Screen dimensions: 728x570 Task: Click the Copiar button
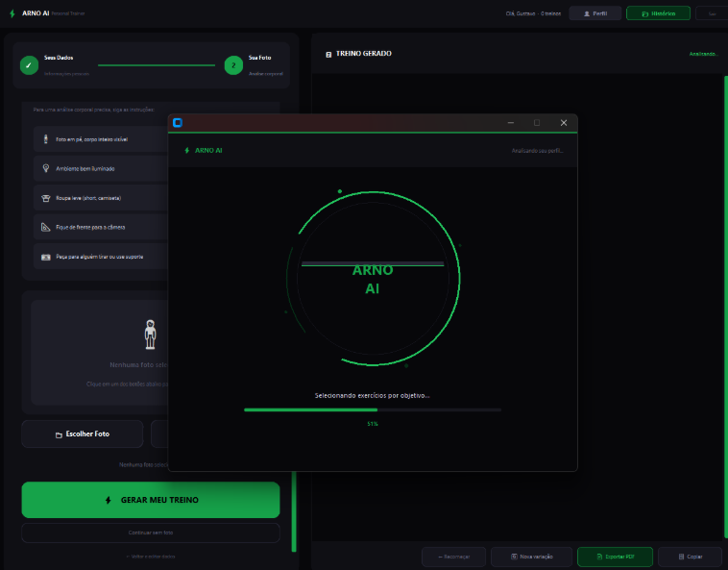[690, 557]
